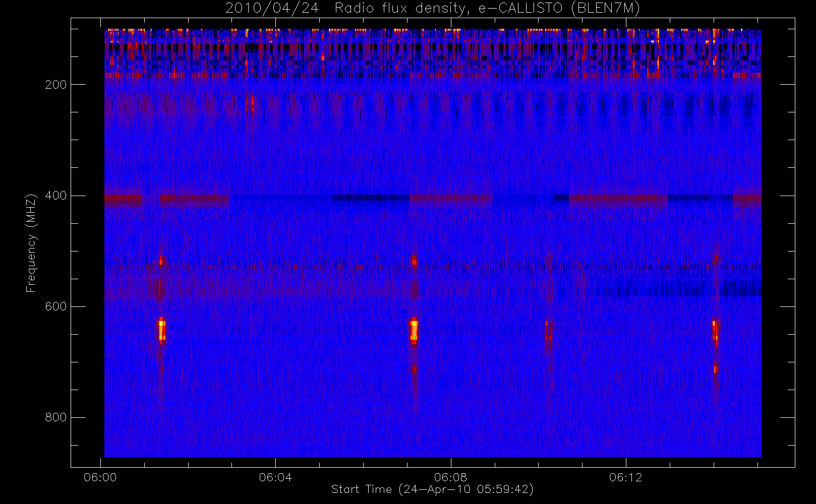Click the 06:08 time tick label

click(450, 477)
